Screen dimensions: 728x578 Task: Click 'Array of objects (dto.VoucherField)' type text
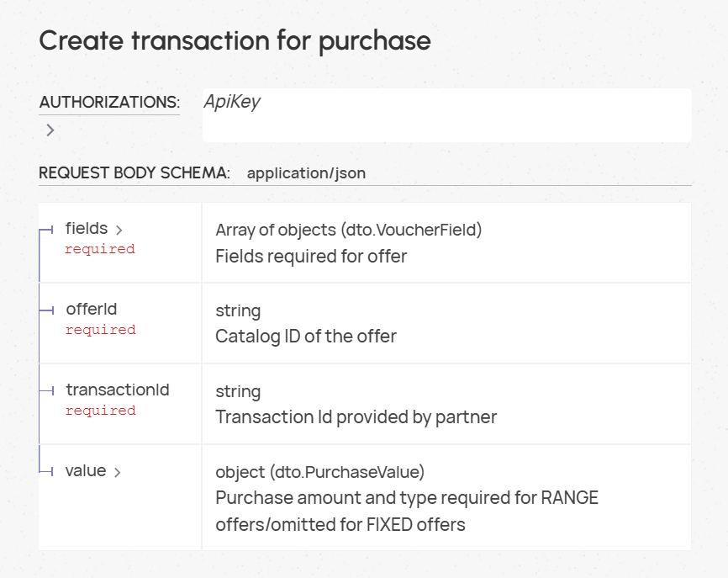point(349,230)
